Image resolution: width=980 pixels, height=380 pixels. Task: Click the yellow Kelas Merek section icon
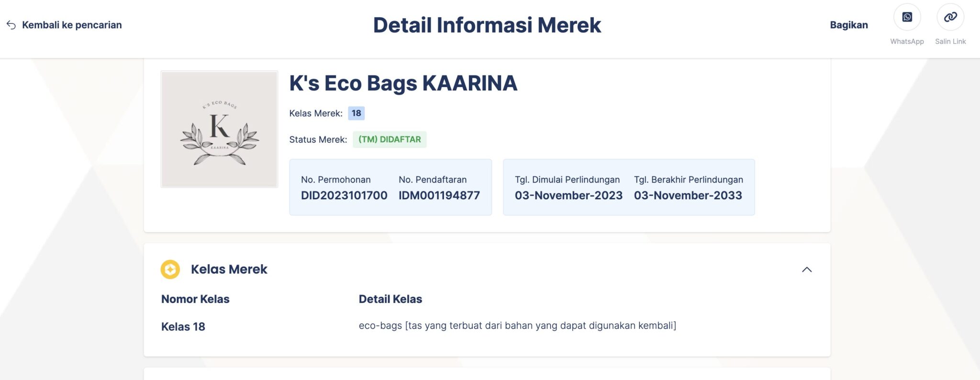point(169,269)
